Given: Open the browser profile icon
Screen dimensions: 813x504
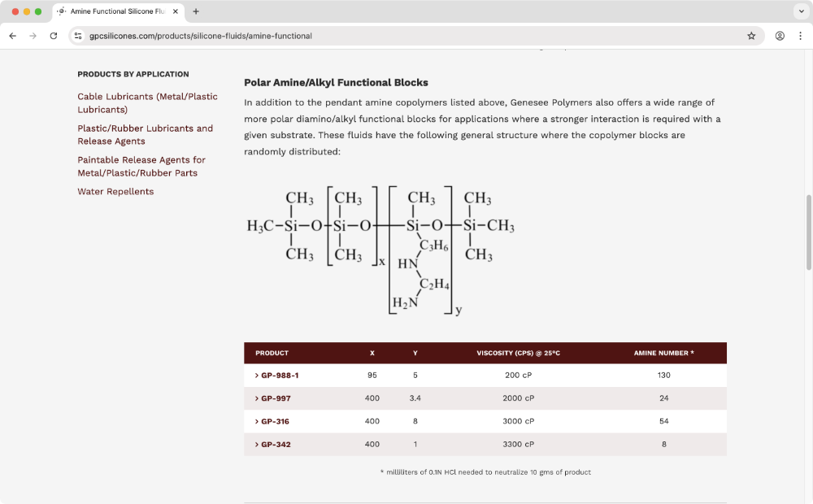Looking at the screenshot, I should 780,36.
